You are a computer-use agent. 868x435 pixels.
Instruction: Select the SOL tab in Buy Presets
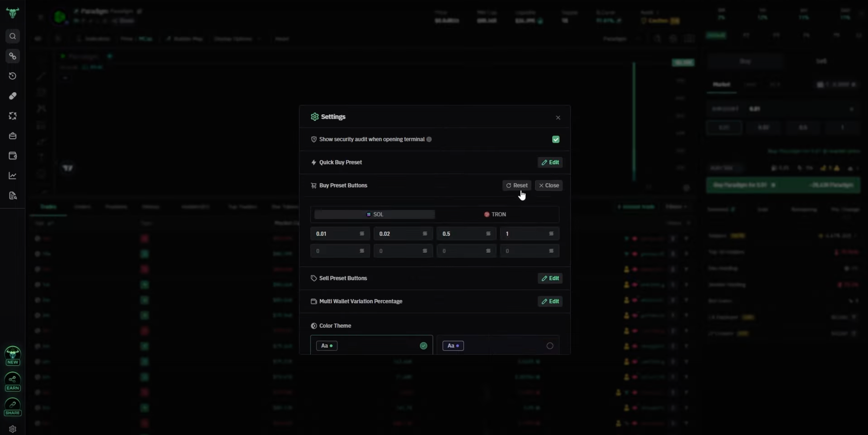pyautogui.click(x=374, y=214)
